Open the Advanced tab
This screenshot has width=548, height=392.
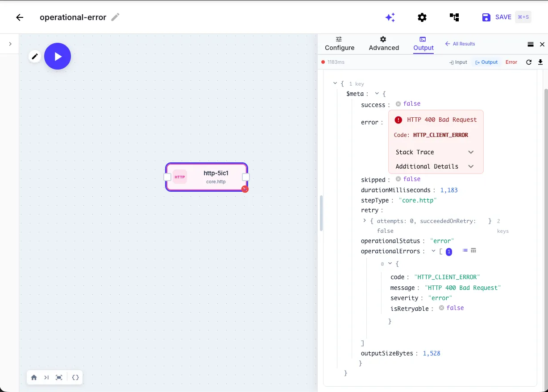(384, 44)
